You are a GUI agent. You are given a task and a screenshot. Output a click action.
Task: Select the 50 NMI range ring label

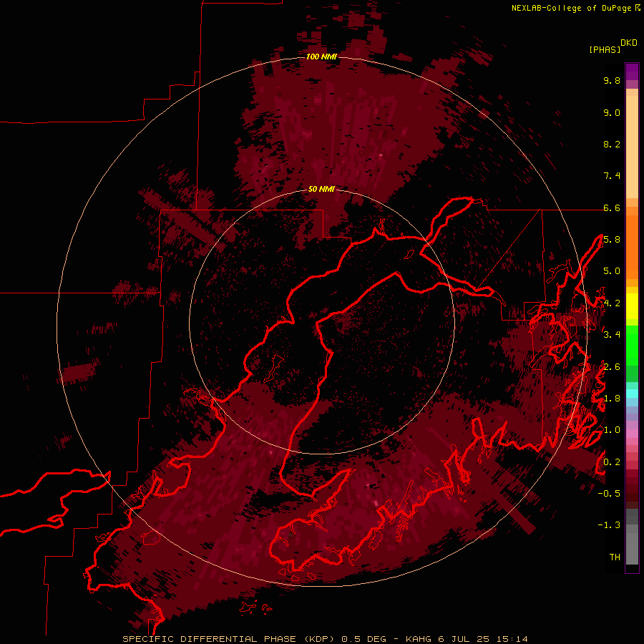(321, 189)
